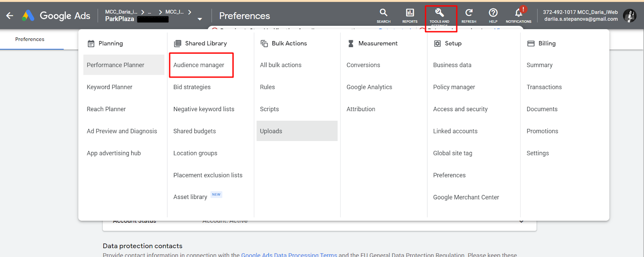Click the Google Ads logo
The image size is (644, 257).
click(28, 16)
